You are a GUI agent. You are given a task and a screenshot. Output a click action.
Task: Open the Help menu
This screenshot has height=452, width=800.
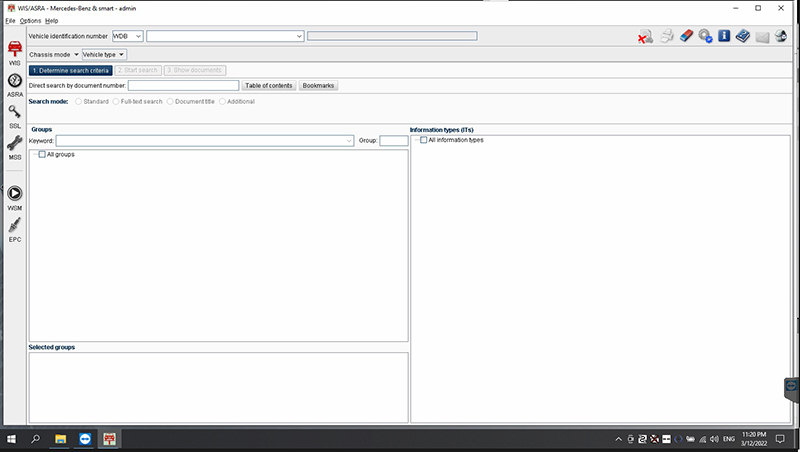52,21
